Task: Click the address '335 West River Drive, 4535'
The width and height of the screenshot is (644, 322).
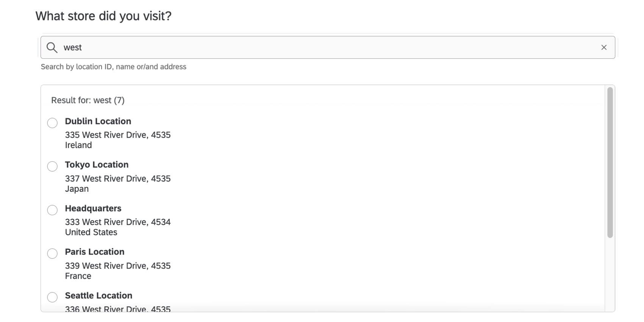Action: click(x=117, y=135)
